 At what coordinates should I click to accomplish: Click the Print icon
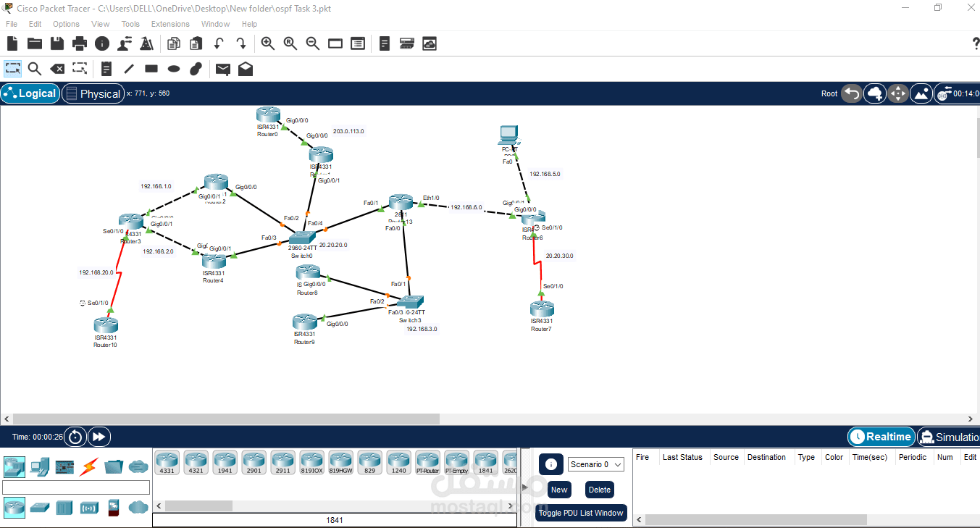tap(80, 43)
